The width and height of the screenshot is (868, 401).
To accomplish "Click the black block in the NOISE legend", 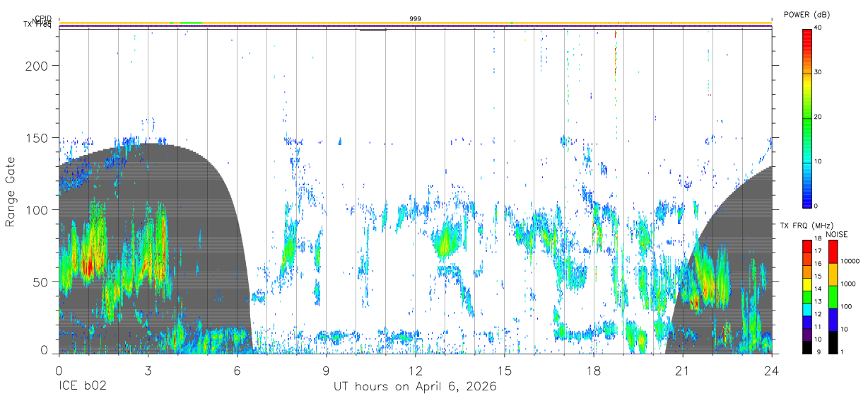I will (833, 342).
